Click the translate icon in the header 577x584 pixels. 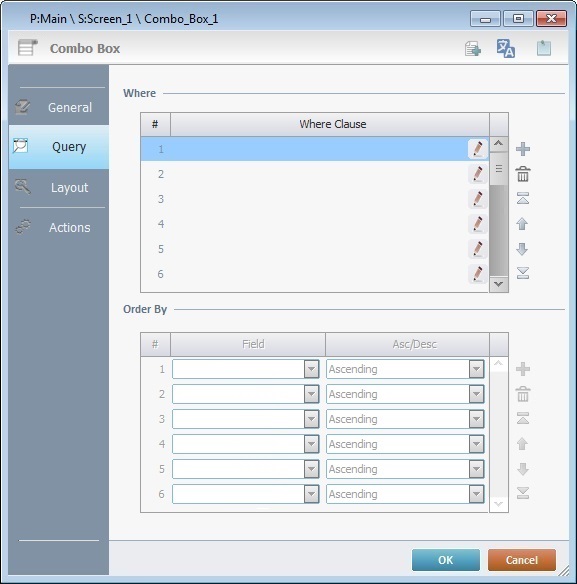[505, 48]
